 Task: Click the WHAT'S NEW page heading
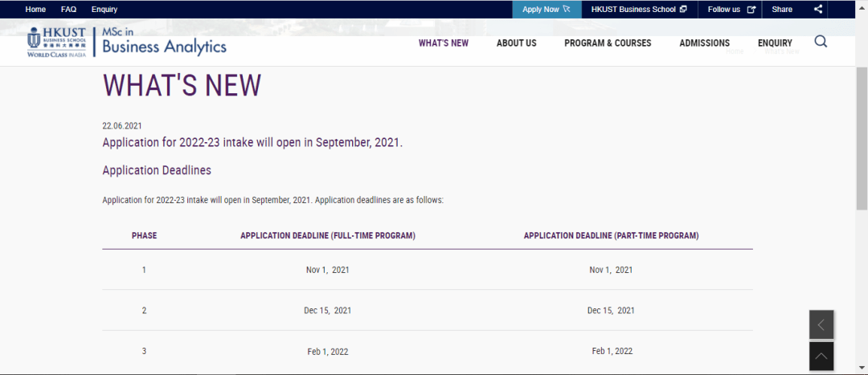pyautogui.click(x=182, y=86)
